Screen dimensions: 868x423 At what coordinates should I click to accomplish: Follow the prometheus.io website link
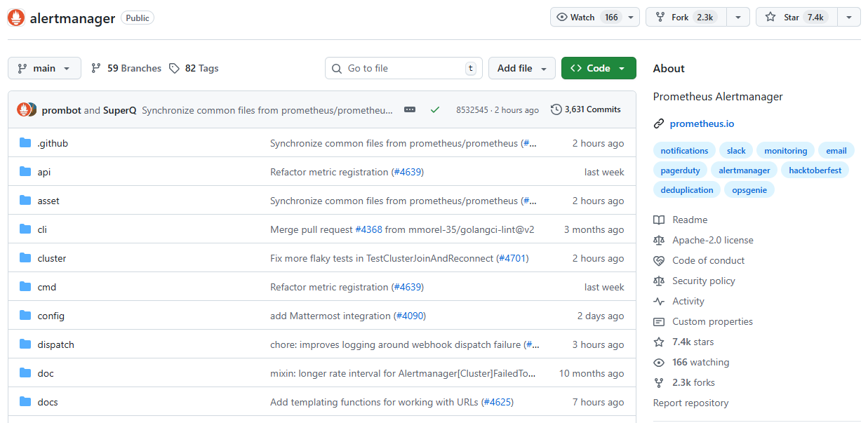click(702, 123)
